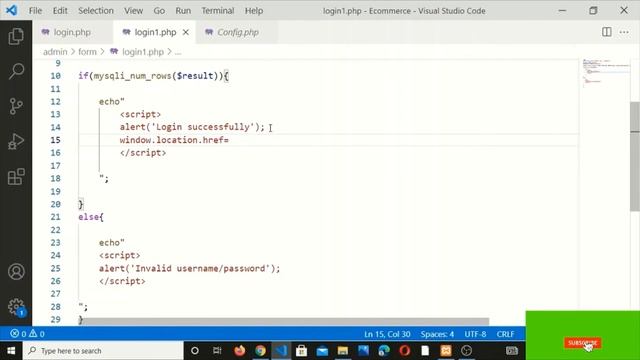
Task: Click the errors count icon in status bar
Action: pyautogui.click(x=18, y=334)
